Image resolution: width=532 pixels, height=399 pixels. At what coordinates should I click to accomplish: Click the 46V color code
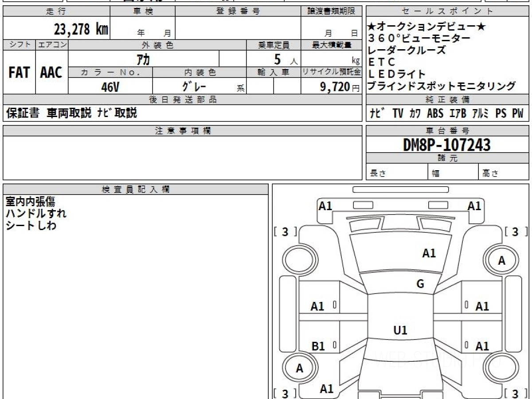click(x=110, y=87)
